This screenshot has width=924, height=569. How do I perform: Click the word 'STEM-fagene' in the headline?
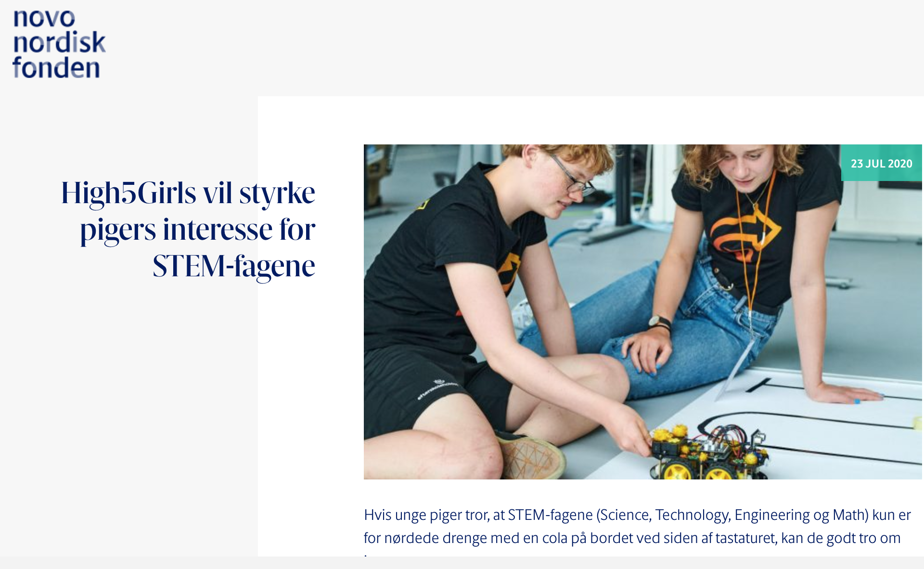coord(234,266)
